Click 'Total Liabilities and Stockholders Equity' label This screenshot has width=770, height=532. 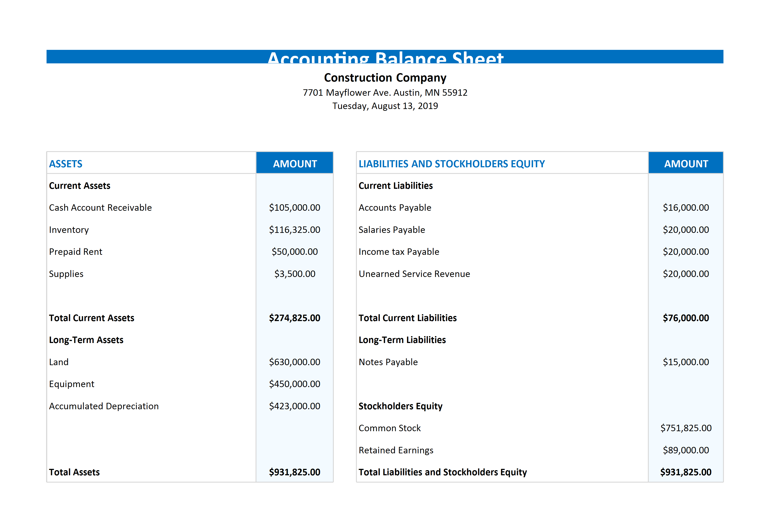443,472
